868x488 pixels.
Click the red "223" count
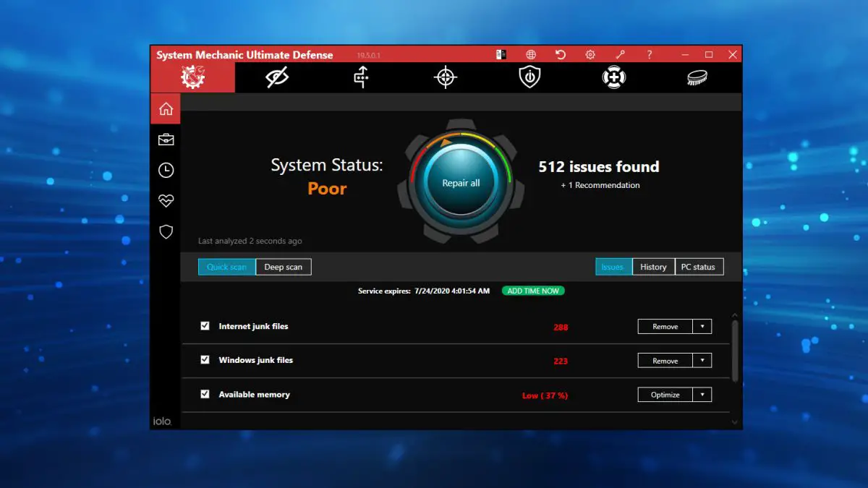pos(561,361)
